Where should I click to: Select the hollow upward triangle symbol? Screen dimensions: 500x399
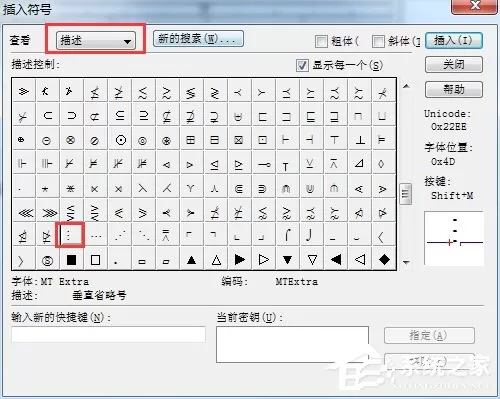click(216, 260)
